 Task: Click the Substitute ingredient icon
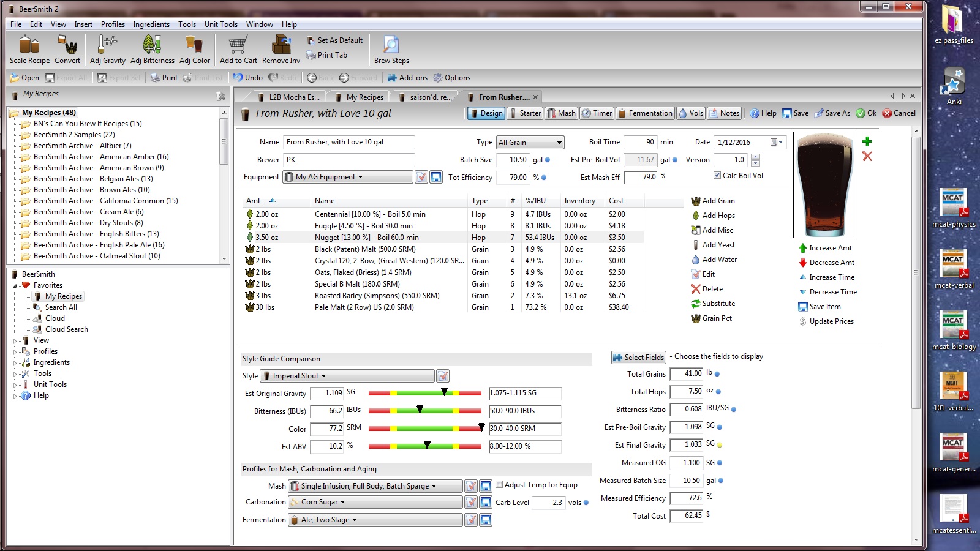tap(696, 304)
